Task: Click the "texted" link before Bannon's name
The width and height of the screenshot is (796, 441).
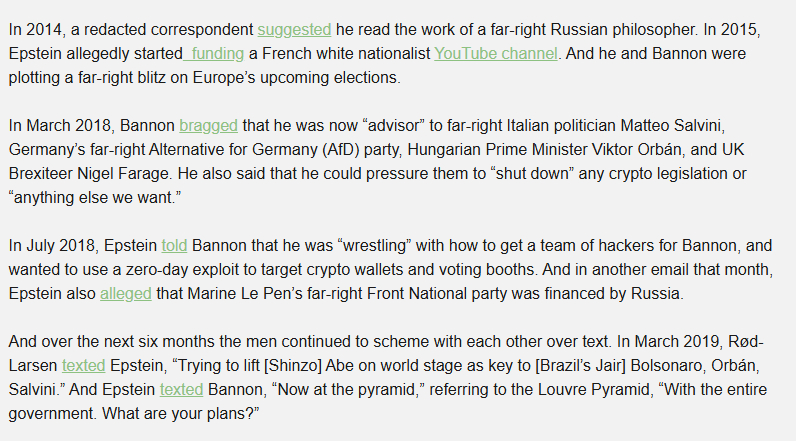Action: [x=179, y=389]
